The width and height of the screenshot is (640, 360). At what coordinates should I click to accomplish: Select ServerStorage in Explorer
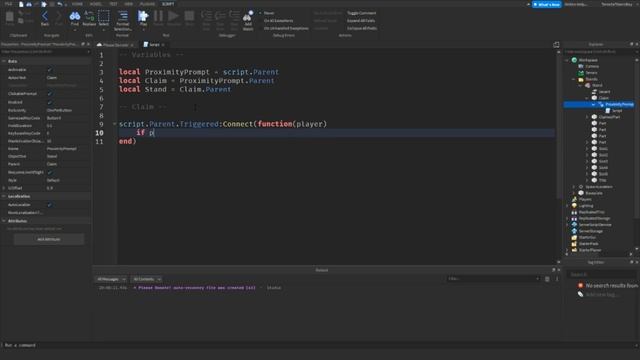[590, 231]
